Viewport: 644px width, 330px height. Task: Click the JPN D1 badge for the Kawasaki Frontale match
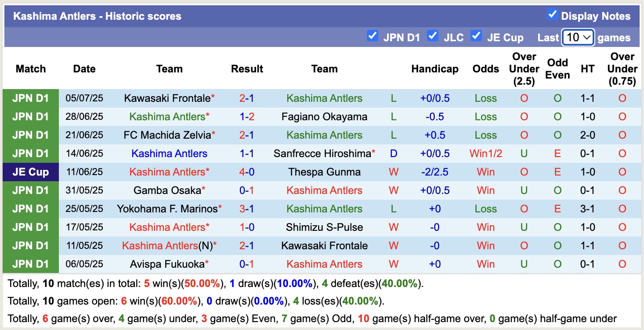[30, 98]
